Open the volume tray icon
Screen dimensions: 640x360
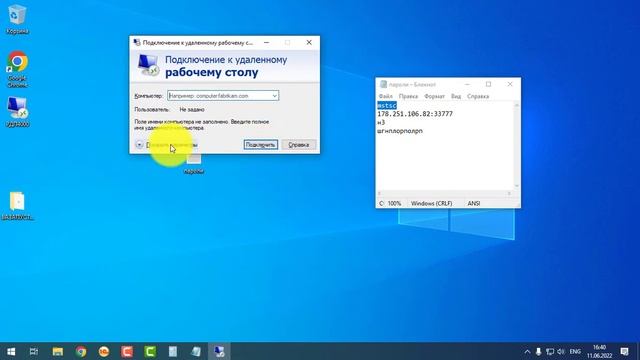[561, 352]
